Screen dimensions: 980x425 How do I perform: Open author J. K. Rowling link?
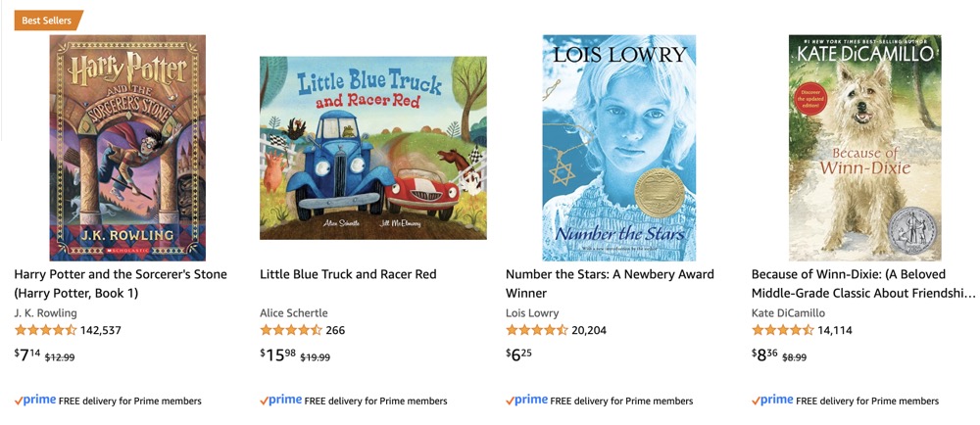point(46,312)
